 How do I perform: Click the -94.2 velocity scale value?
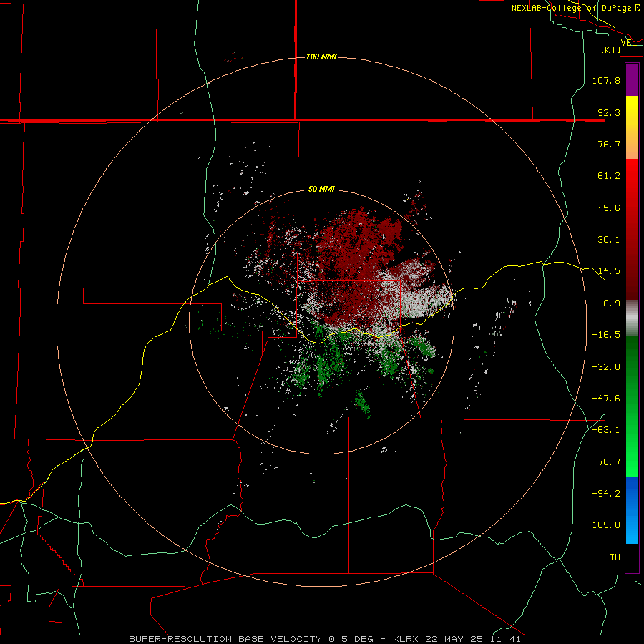point(606,494)
